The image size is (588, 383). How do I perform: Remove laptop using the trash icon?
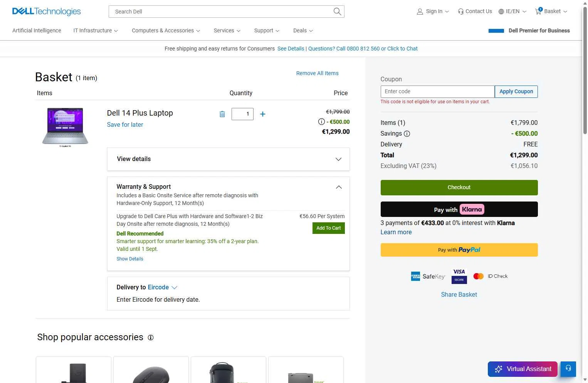pos(222,114)
